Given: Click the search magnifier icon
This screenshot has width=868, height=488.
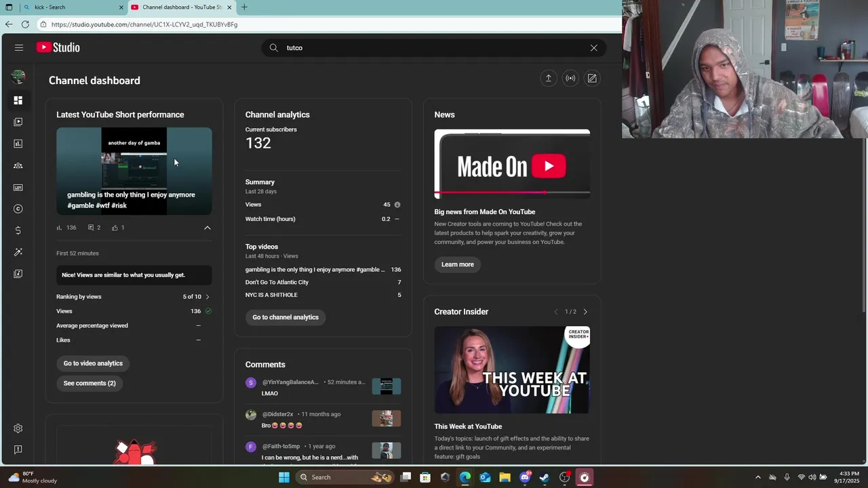Looking at the screenshot, I should tap(274, 47).
